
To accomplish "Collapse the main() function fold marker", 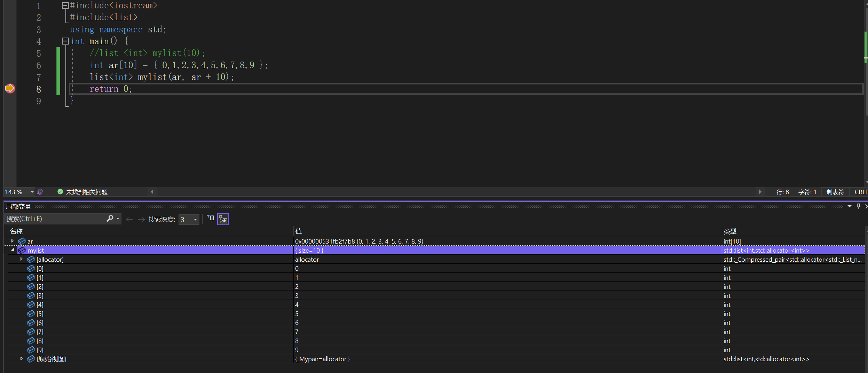I will pos(65,41).
